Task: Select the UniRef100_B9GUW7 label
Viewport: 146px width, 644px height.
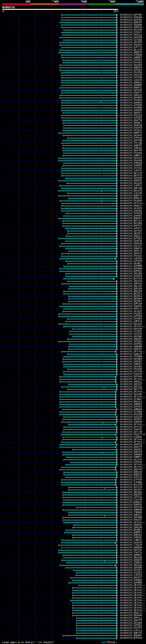Action: pyautogui.click(x=131, y=635)
